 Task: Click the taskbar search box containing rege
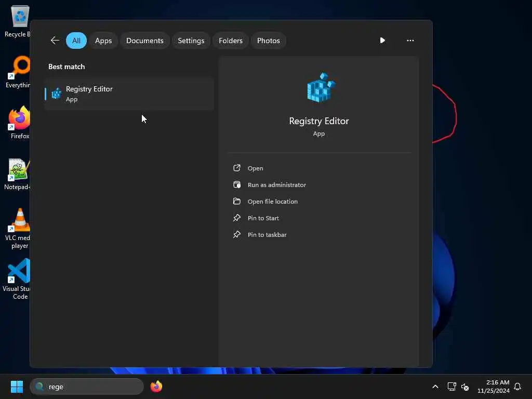[x=87, y=387]
